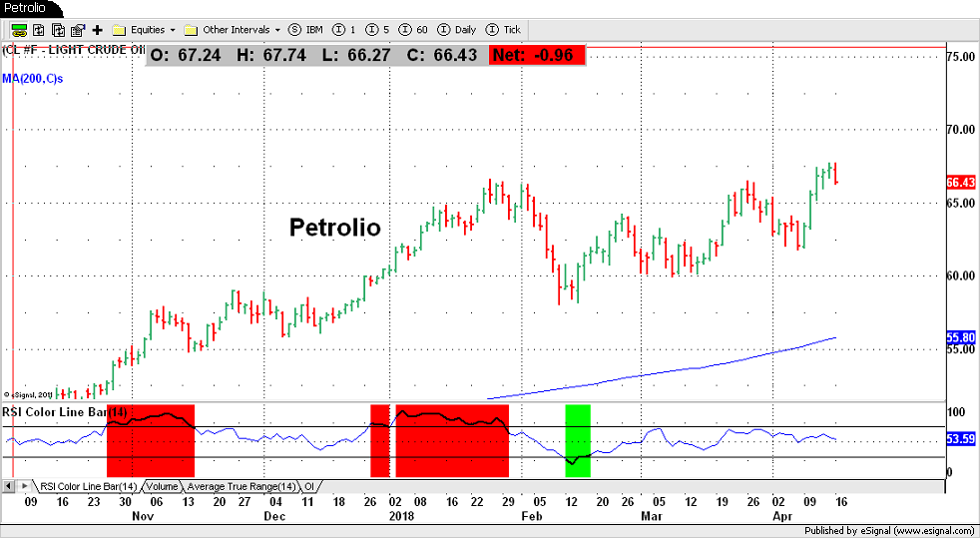Viewport: 980px width, 538px height.
Task: Switch to the Tick interval
Action: pos(503,29)
